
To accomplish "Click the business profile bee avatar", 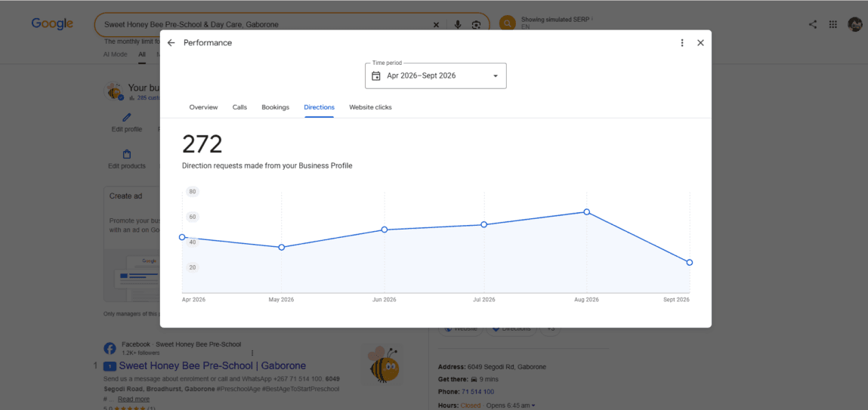I will pos(113,91).
